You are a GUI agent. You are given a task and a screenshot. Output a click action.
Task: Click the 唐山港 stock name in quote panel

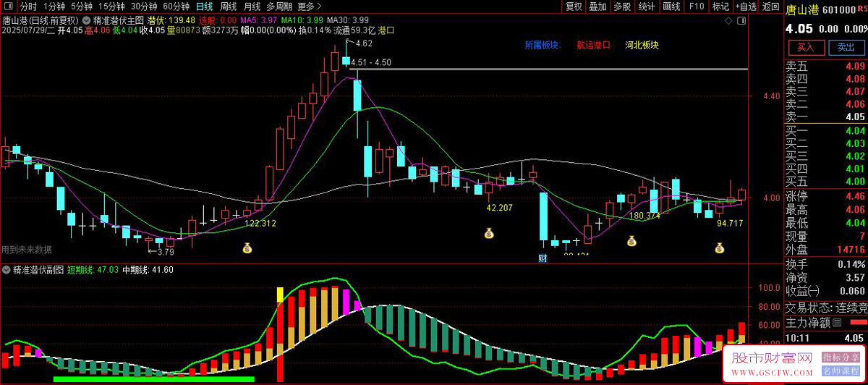803,10
